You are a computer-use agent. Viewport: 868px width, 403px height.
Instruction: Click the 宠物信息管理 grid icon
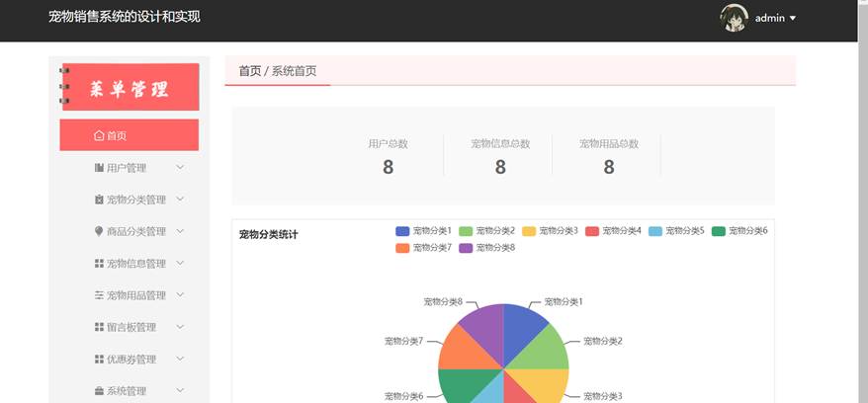tap(99, 263)
